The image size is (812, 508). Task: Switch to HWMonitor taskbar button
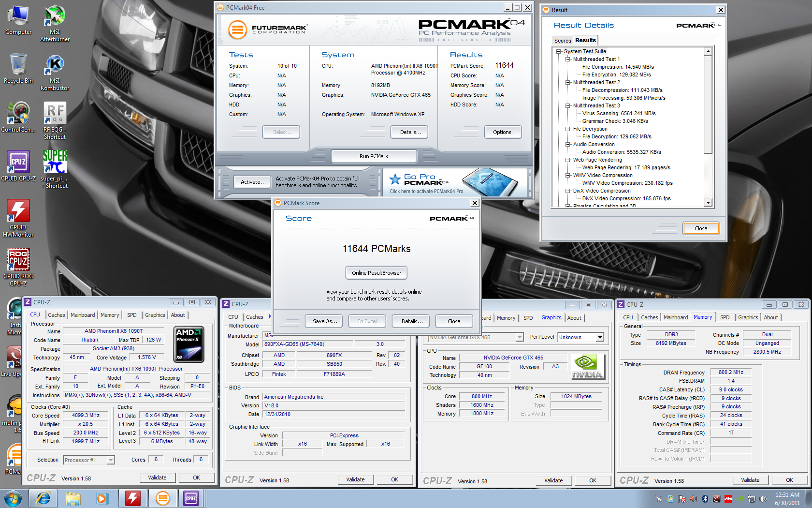[133, 498]
